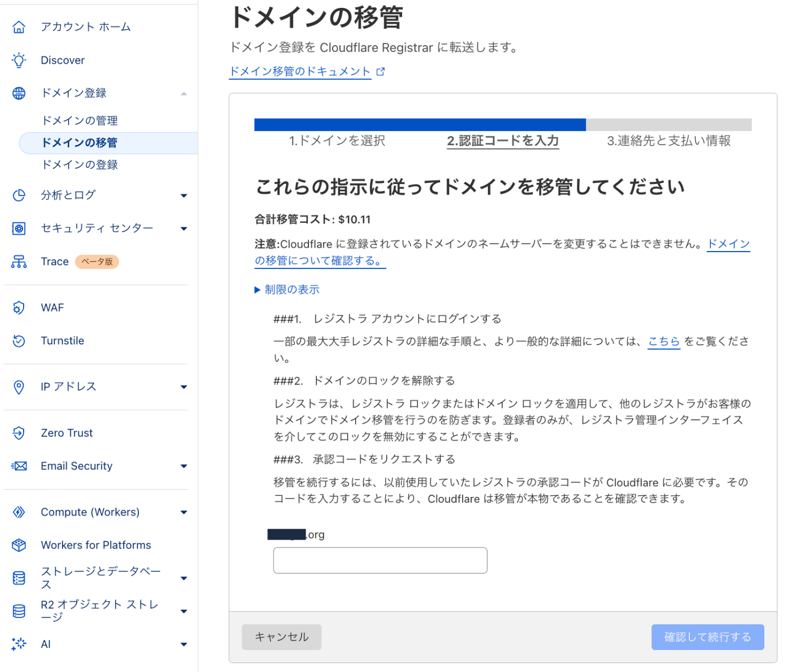
Task: Click the ###1. レジストラ アカウントにログインする heading
Action: [387, 319]
